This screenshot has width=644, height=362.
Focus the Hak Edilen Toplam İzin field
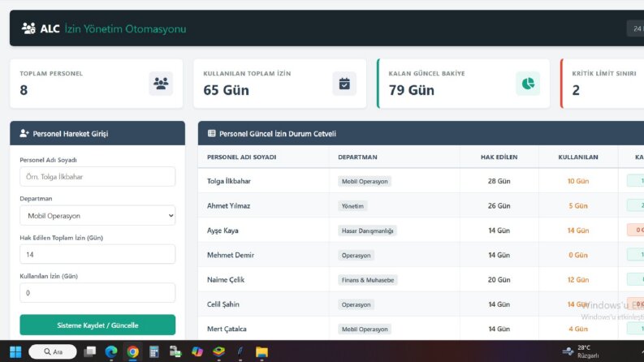(97, 254)
